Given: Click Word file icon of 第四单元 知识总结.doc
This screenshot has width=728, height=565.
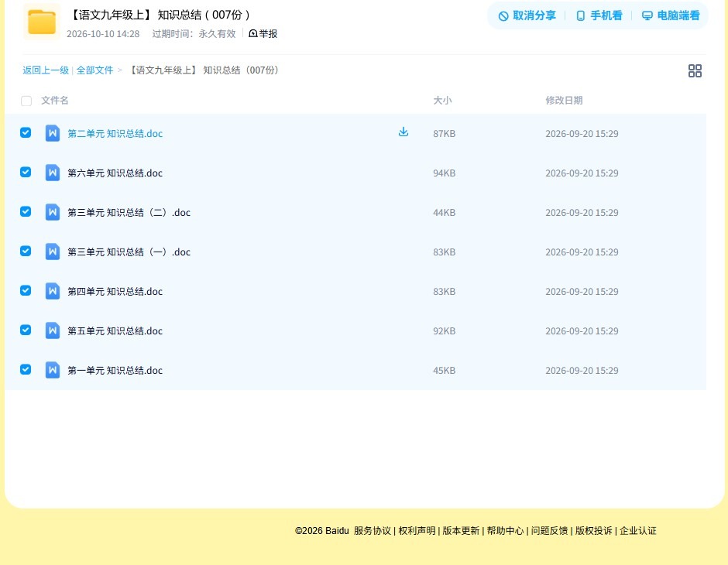Looking at the screenshot, I should click(x=53, y=291).
